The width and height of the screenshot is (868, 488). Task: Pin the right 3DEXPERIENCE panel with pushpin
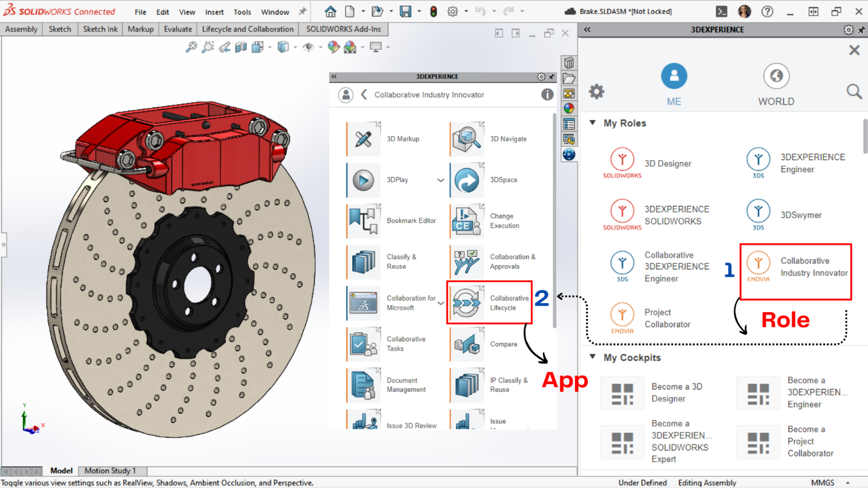coord(860,29)
